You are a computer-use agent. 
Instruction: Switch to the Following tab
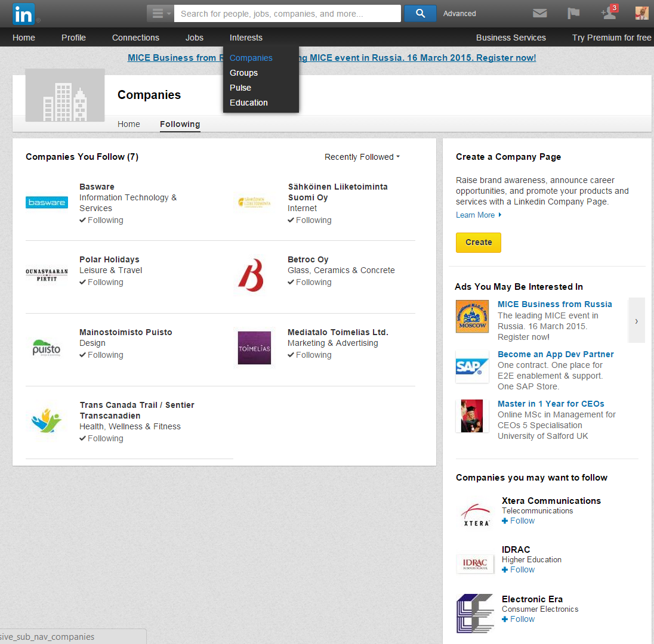[x=180, y=124]
